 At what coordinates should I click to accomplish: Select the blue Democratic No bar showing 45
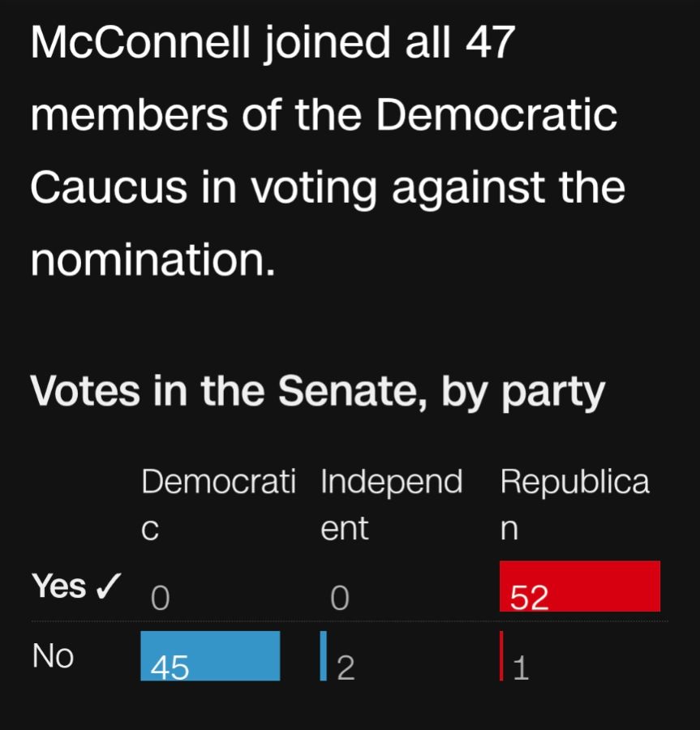tap(210, 656)
